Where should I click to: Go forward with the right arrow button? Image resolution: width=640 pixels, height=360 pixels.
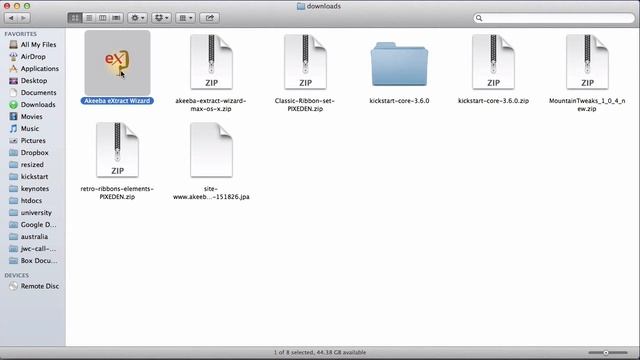click(24, 18)
